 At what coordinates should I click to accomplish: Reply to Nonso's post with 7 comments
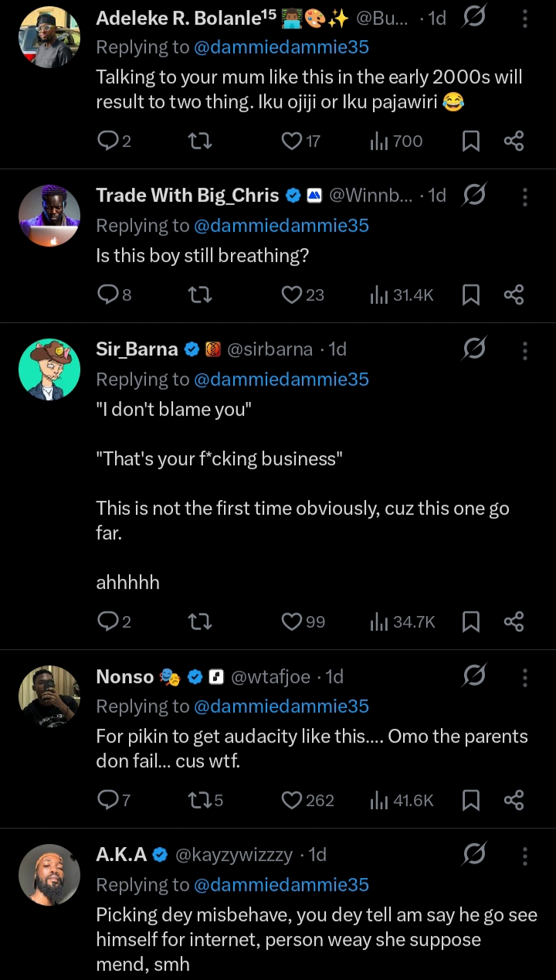pyautogui.click(x=107, y=800)
